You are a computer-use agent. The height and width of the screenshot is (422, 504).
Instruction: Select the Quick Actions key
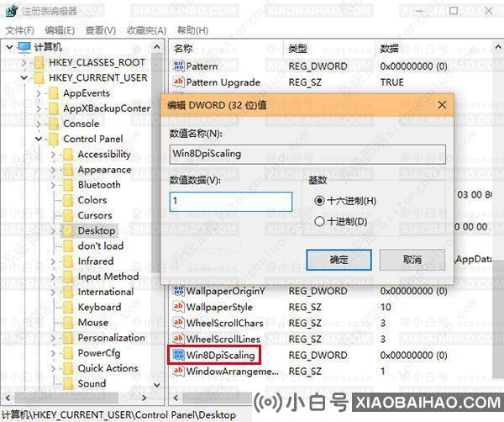(x=108, y=368)
